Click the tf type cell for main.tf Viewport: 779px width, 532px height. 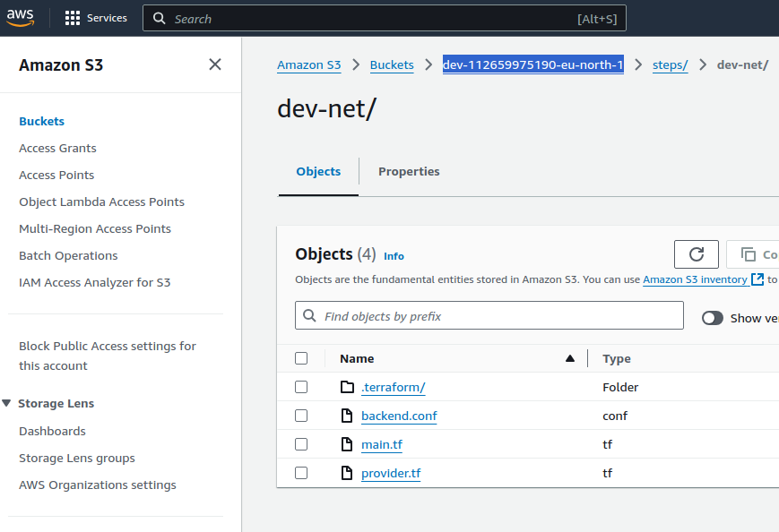(x=607, y=444)
